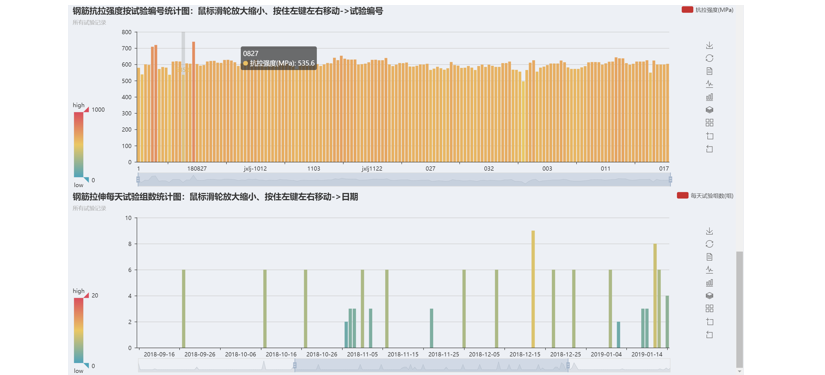Switch bottom daily chart to line type

709,270
